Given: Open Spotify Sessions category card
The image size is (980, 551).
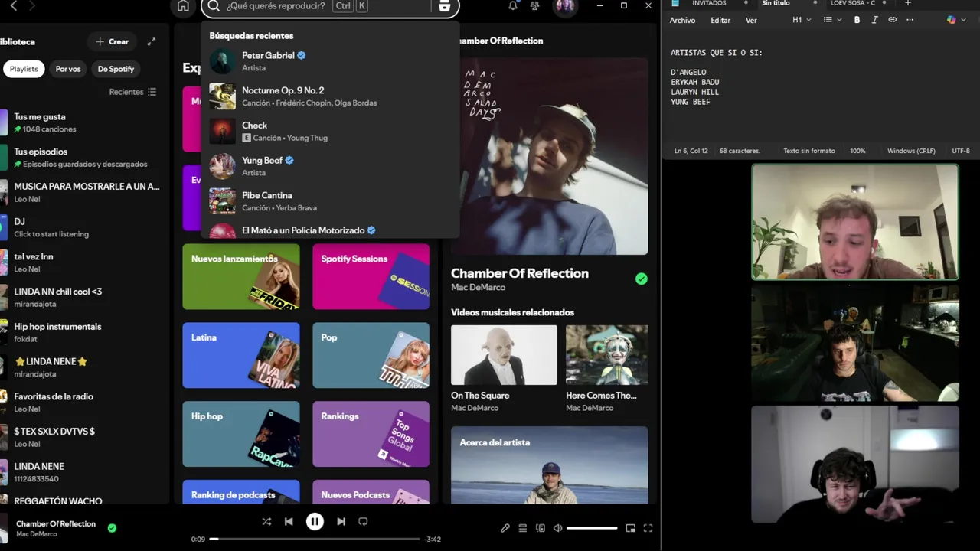Looking at the screenshot, I should tap(371, 276).
